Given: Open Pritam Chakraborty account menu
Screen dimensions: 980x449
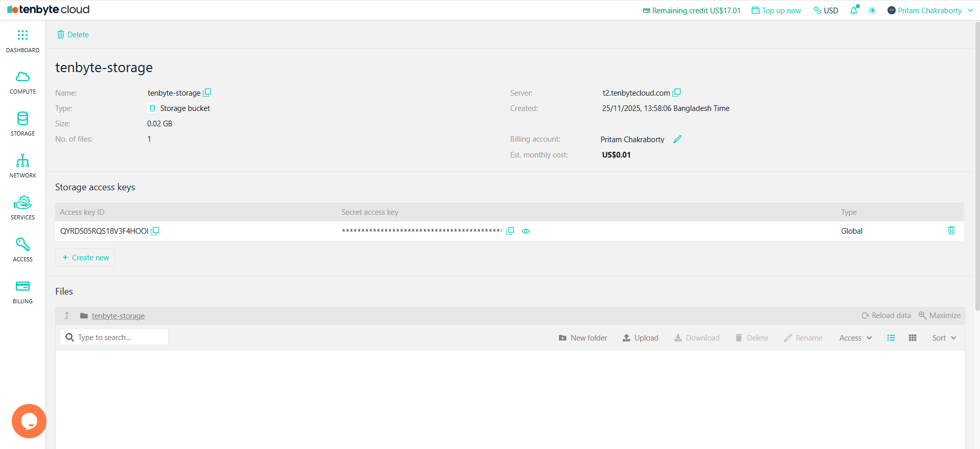Looking at the screenshot, I should tap(930, 10).
